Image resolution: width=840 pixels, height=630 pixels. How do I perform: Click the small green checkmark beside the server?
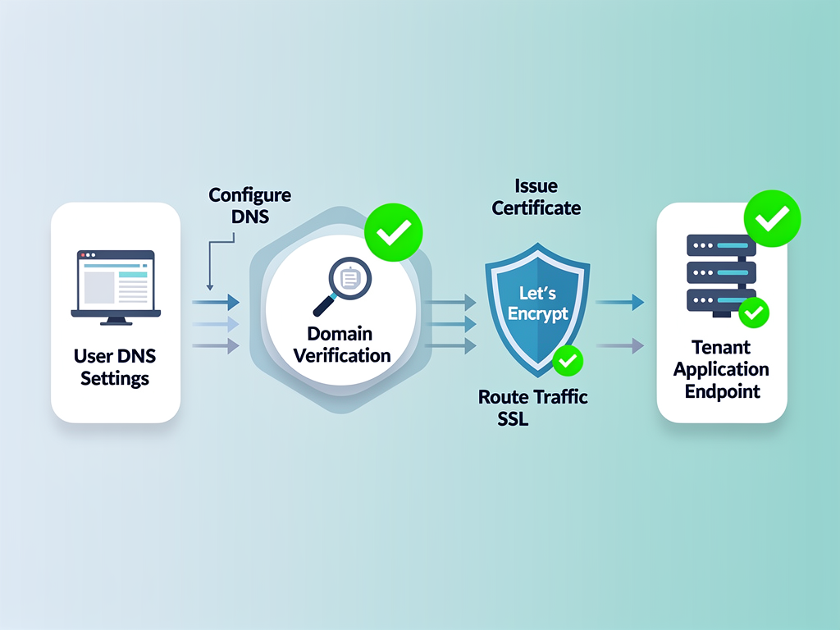pos(754,313)
